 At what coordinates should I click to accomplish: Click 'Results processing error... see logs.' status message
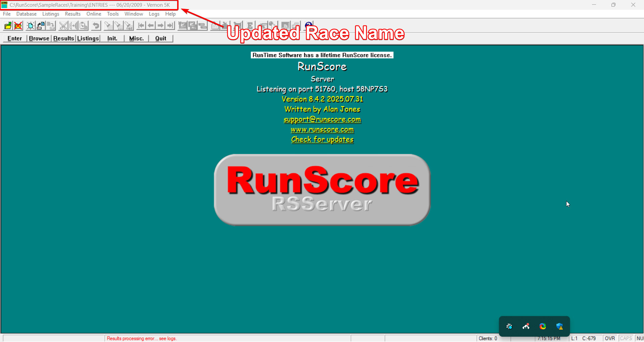pyautogui.click(x=142, y=338)
